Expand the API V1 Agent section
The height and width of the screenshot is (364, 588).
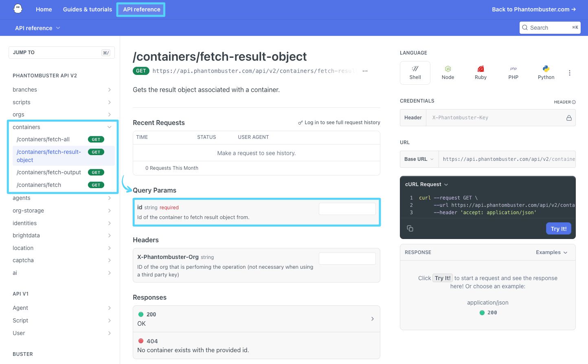point(110,308)
